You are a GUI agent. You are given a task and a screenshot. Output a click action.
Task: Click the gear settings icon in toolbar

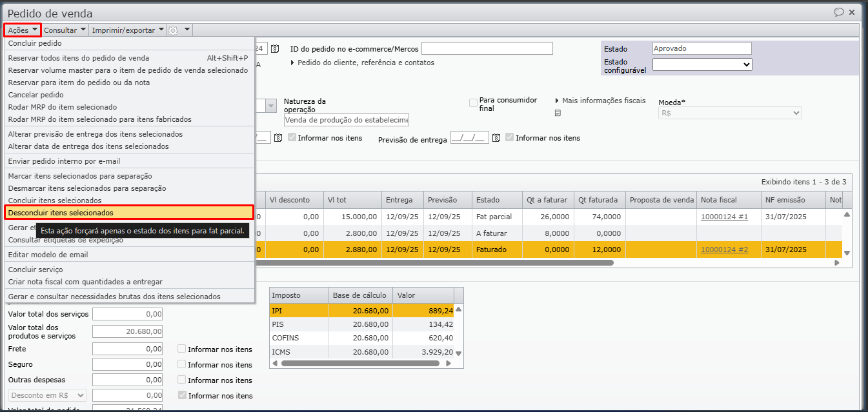pyautogui.click(x=173, y=30)
